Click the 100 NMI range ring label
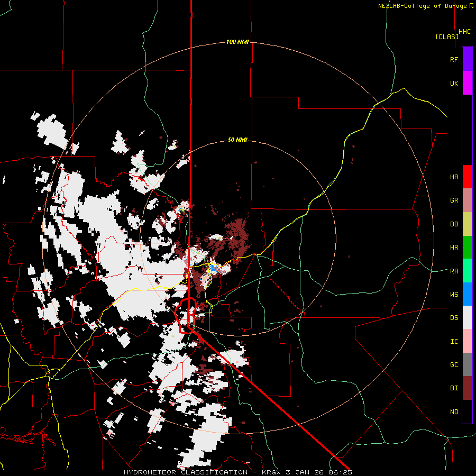This screenshot has height=476, width=476. coord(237,42)
